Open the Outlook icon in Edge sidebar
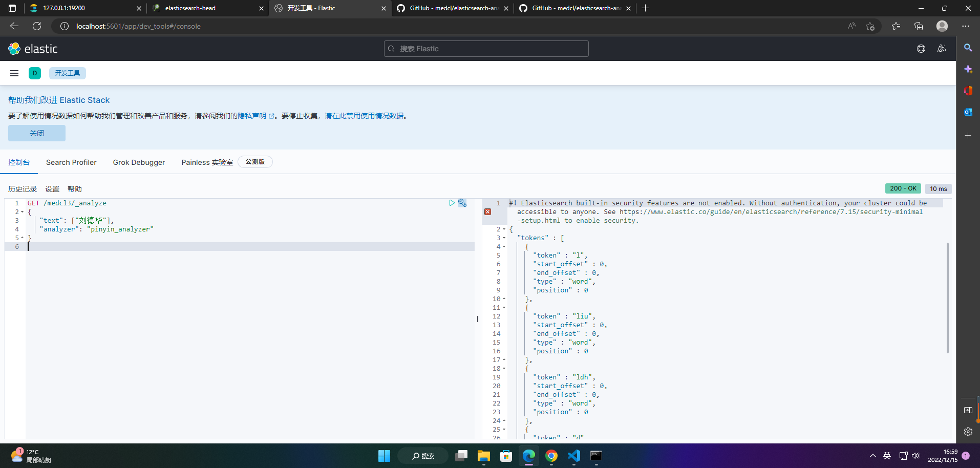The width and height of the screenshot is (980, 468). coord(968,112)
